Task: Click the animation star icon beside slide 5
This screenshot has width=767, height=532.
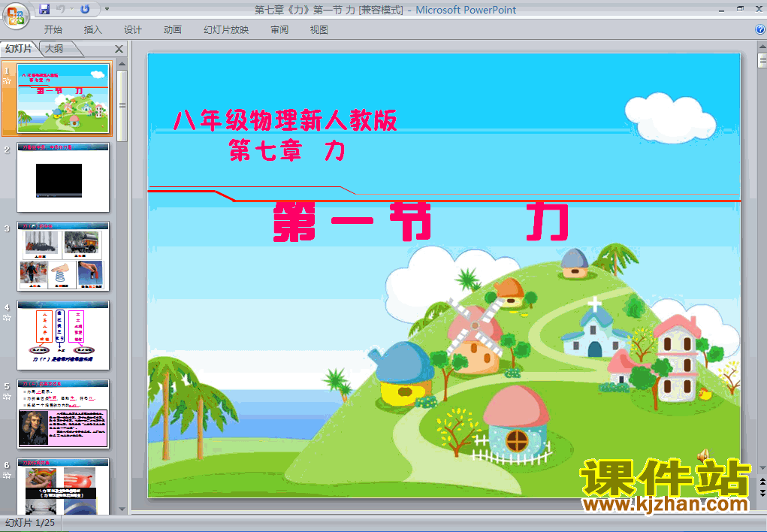Action: pos(7,397)
